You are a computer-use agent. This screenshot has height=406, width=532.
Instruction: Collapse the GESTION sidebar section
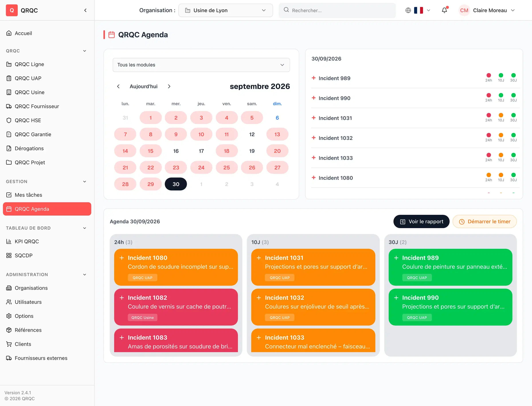pos(85,181)
